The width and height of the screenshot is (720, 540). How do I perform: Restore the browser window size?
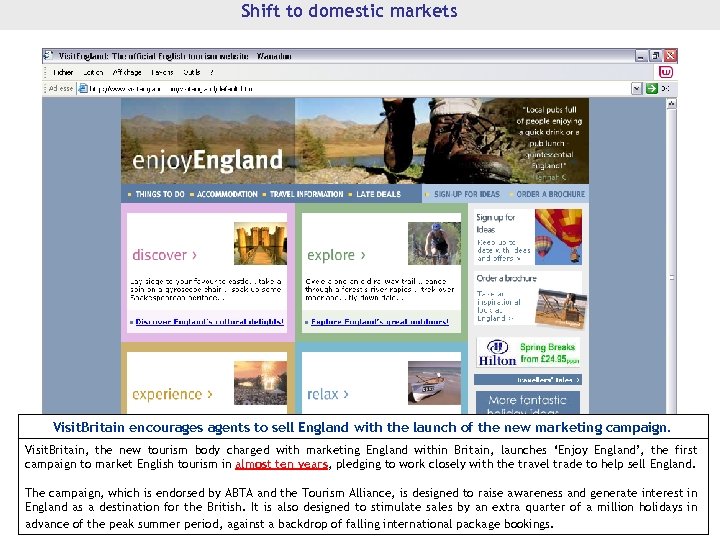tap(656, 56)
